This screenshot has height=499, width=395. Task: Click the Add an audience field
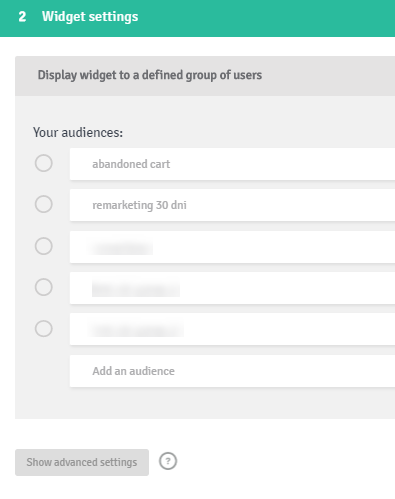click(232, 371)
